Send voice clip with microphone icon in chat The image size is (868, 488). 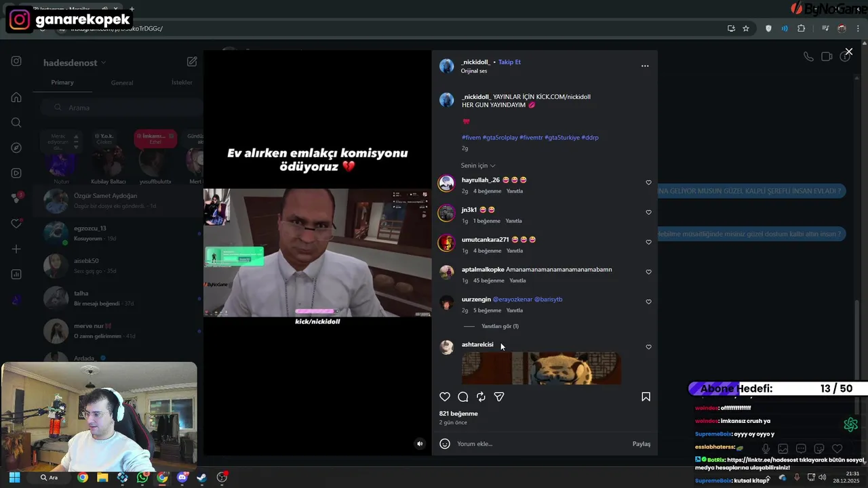766,449
